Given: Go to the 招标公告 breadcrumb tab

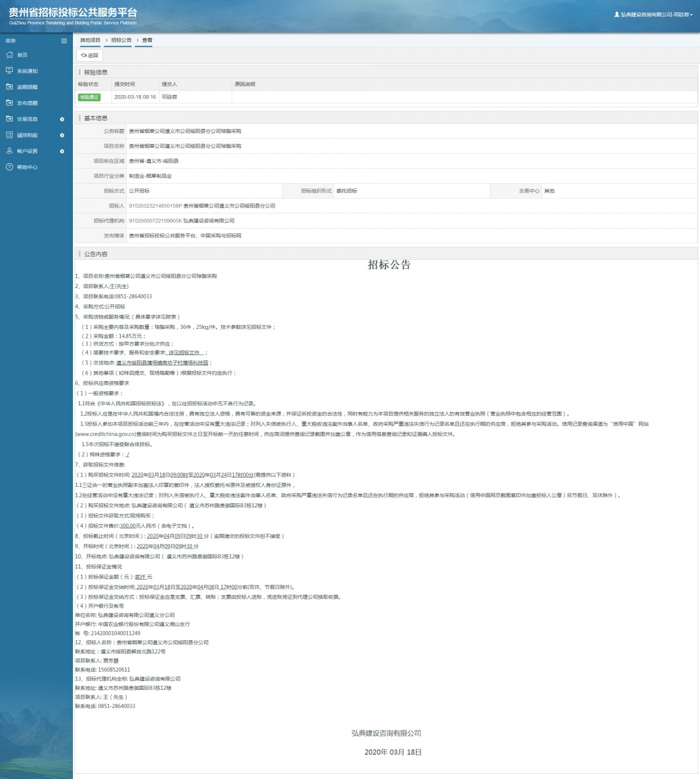Looking at the screenshot, I should click(x=121, y=40).
